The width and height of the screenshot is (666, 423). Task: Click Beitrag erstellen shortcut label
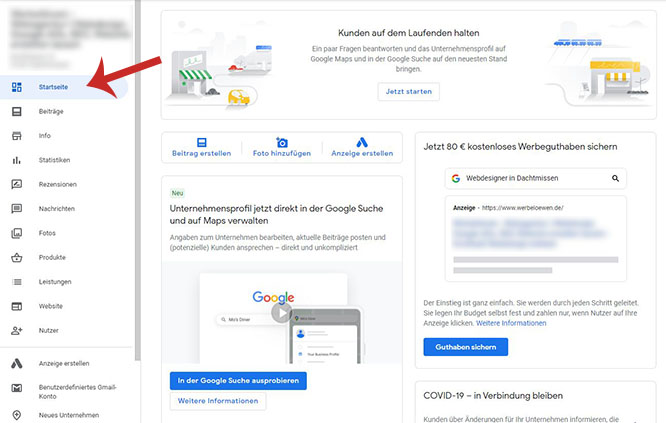click(202, 153)
